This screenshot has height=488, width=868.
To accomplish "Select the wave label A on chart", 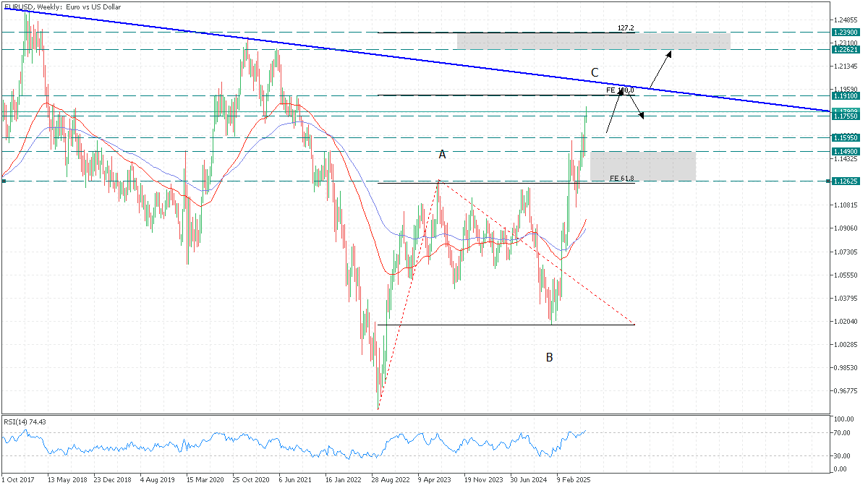I will point(443,155).
